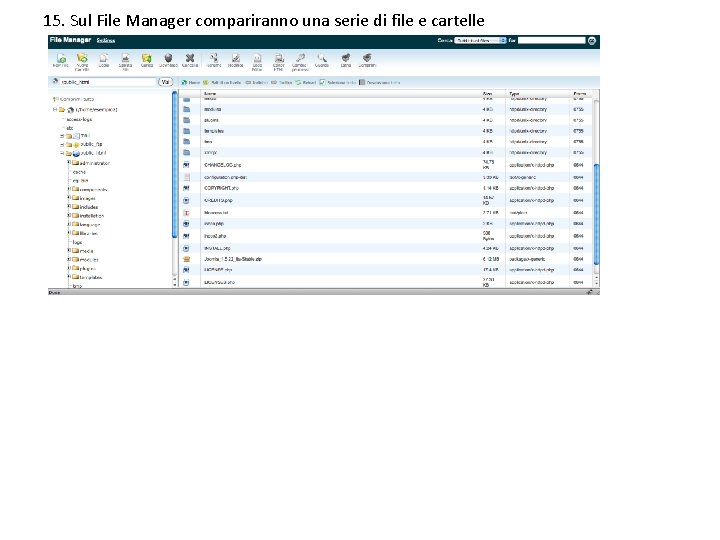Expand the includes folder in the tree
Image resolution: width=720 pixels, height=540 pixels.
pos(69,206)
